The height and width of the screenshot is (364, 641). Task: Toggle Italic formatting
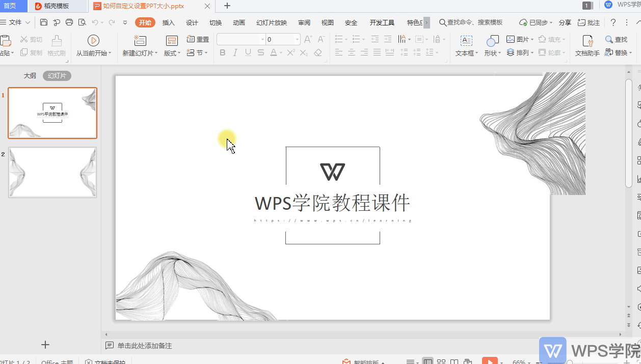click(x=235, y=52)
